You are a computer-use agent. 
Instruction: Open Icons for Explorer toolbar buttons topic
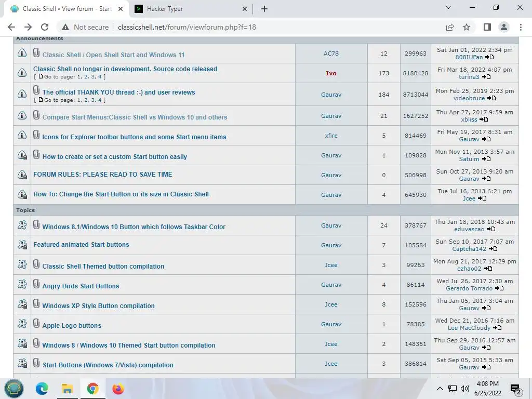point(134,137)
